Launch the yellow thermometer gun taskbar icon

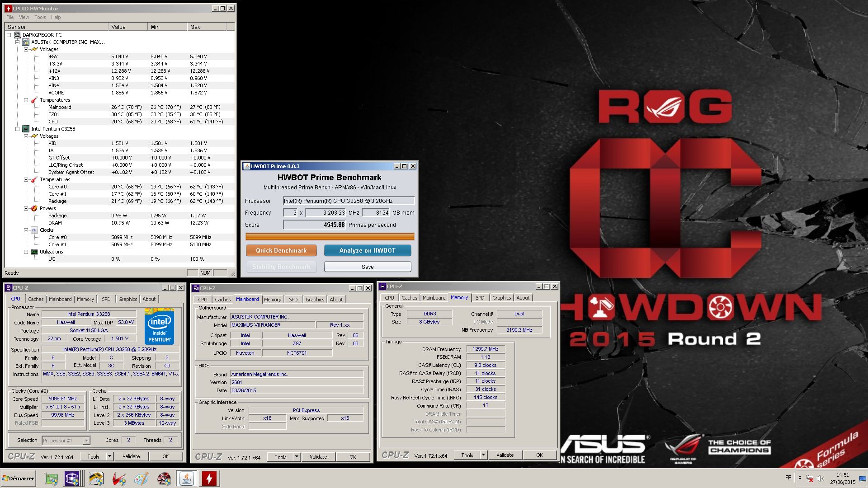point(96,479)
